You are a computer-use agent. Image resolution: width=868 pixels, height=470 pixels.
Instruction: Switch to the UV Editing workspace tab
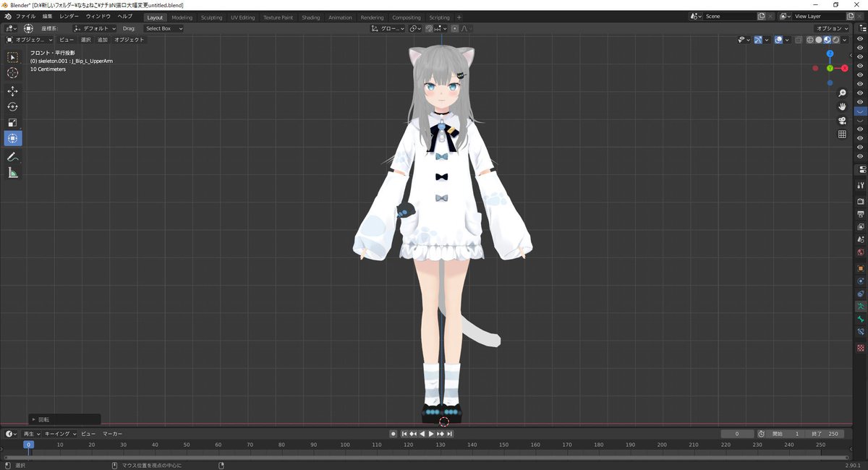(x=243, y=17)
